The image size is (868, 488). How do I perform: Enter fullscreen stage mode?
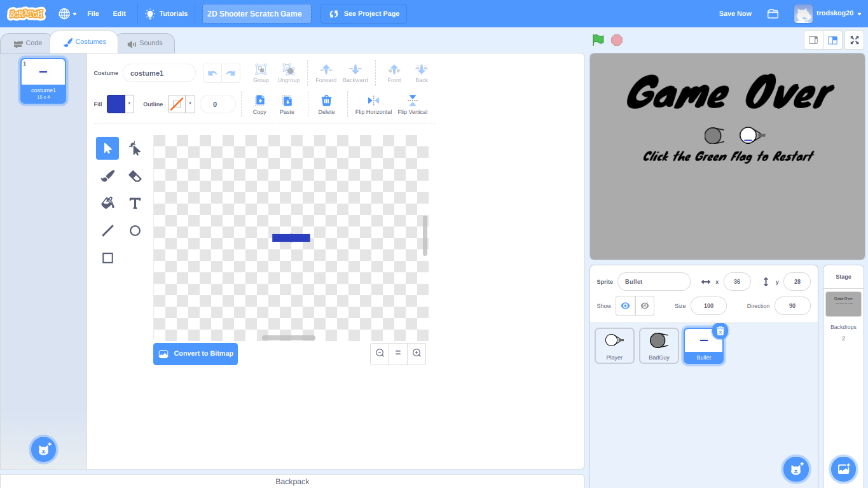[854, 39]
